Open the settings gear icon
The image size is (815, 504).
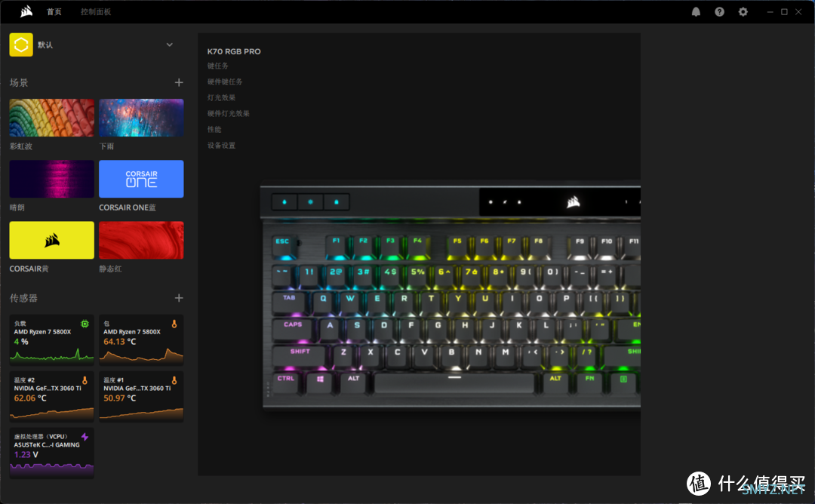click(x=743, y=12)
